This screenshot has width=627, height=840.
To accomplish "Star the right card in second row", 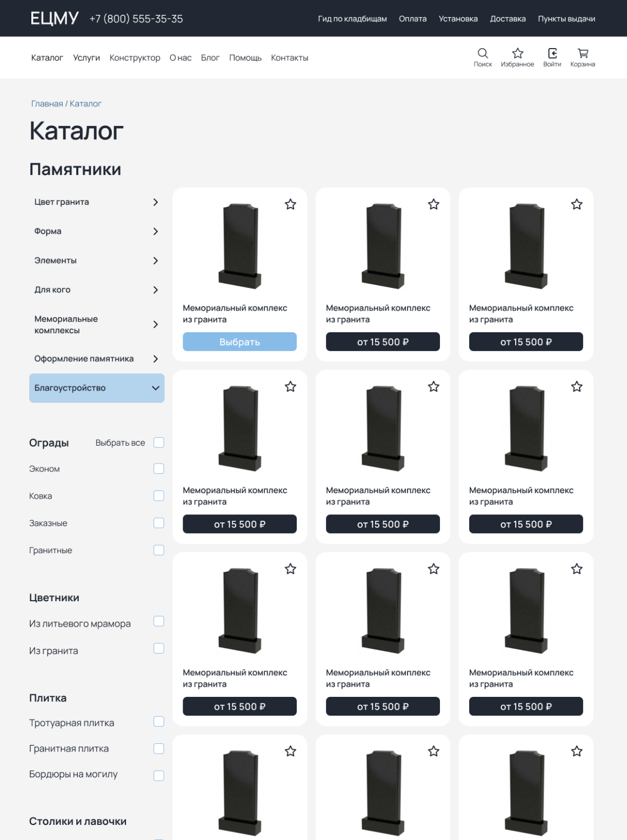I will [577, 386].
